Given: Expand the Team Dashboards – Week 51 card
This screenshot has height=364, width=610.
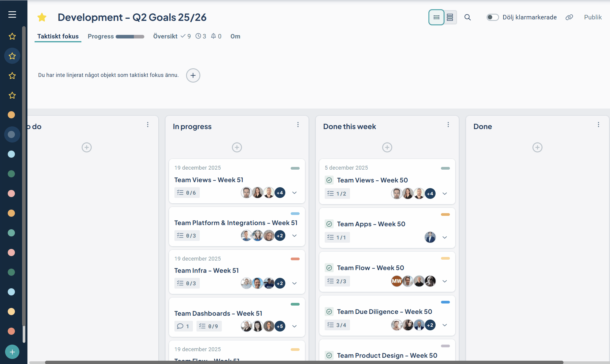Looking at the screenshot, I should tap(295, 326).
